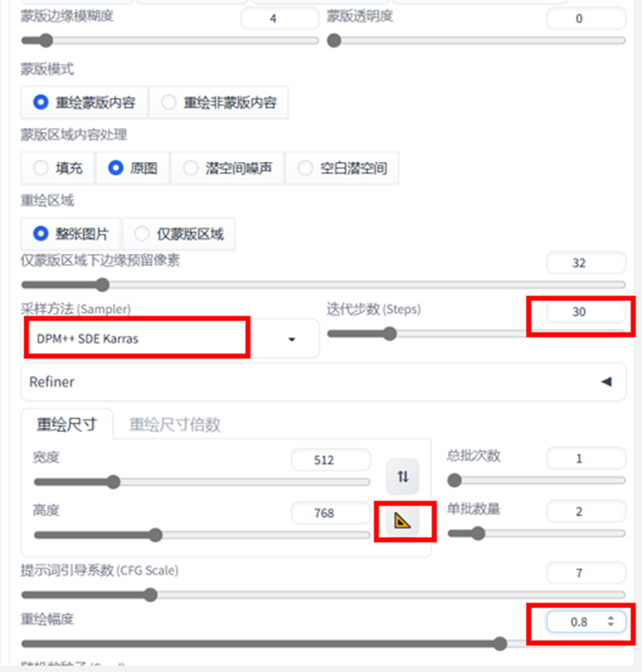Click the sampler dropdown caret arrow
This screenshot has width=642, height=672.
tap(292, 339)
